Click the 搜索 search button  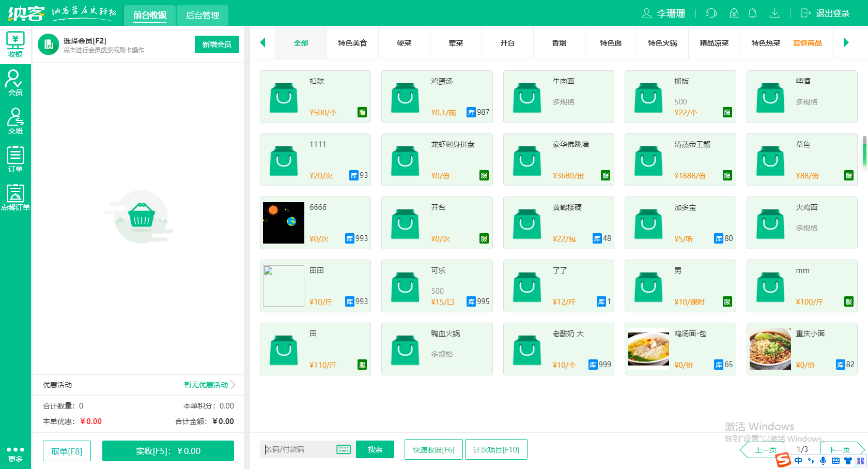coord(375,449)
